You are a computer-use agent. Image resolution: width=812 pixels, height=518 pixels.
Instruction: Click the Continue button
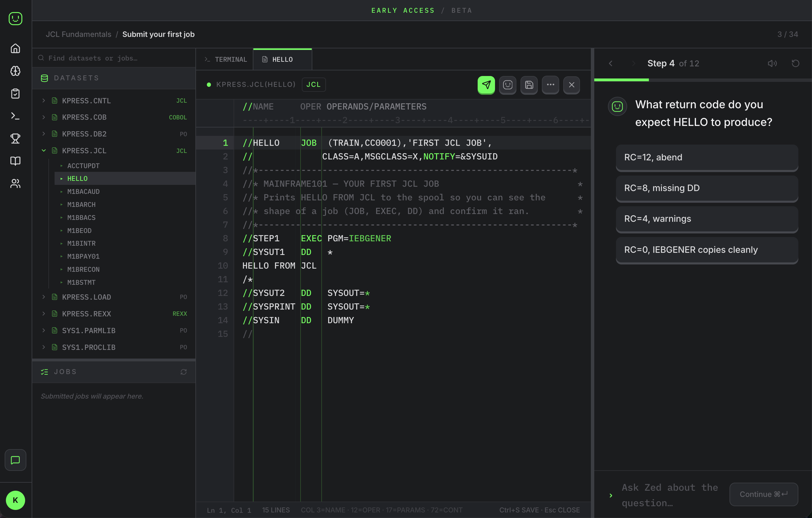[x=763, y=494]
